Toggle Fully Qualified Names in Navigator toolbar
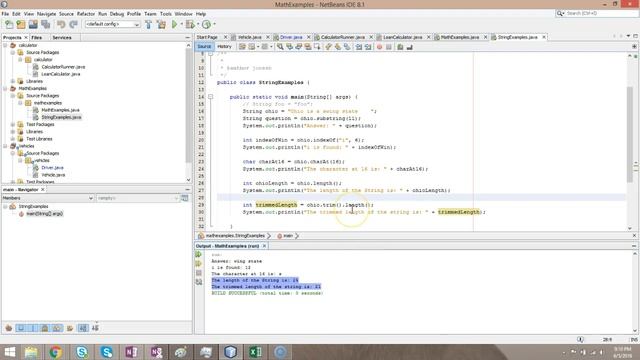The width and height of the screenshot is (640, 360). [x=70, y=328]
